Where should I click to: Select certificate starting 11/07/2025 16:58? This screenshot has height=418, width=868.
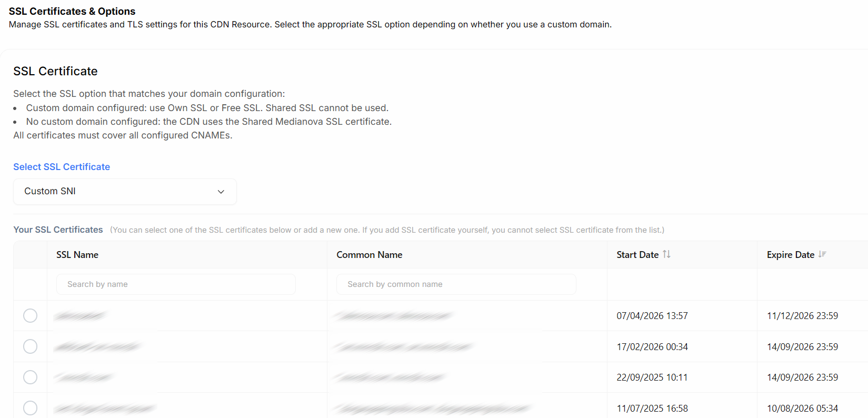tap(31, 408)
